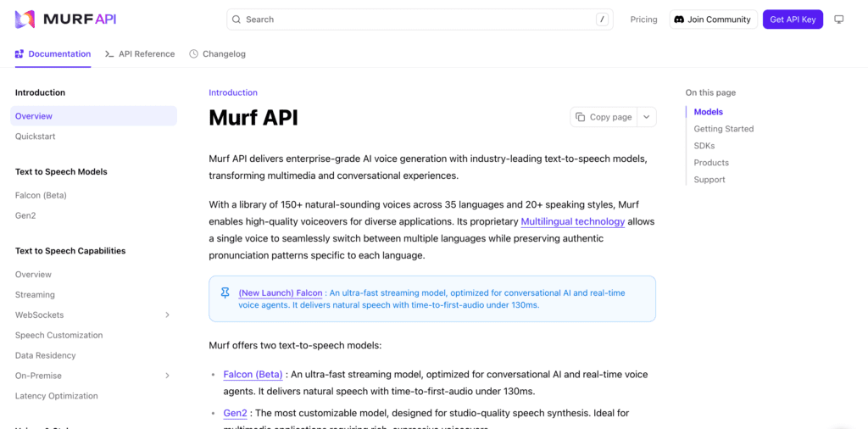Click the Text to Speech Capabilities sidebar heading
Image resolution: width=868 pixels, height=429 pixels.
(x=70, y=251)
